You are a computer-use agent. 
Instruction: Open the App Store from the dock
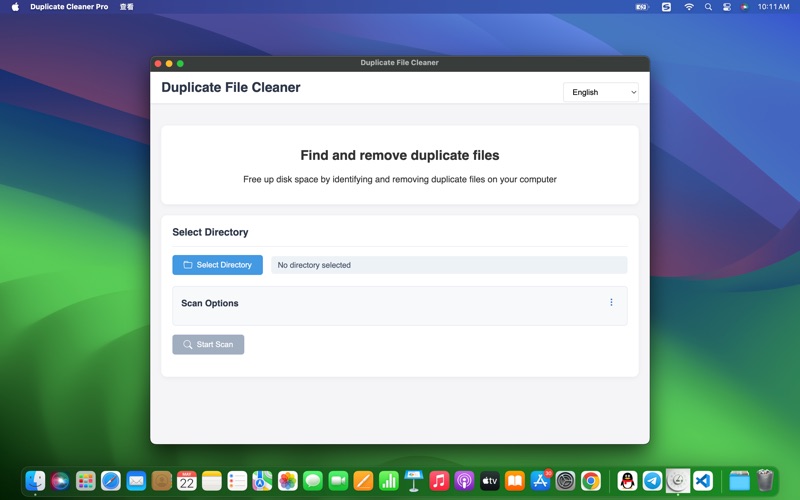click(x=540, y=481)
